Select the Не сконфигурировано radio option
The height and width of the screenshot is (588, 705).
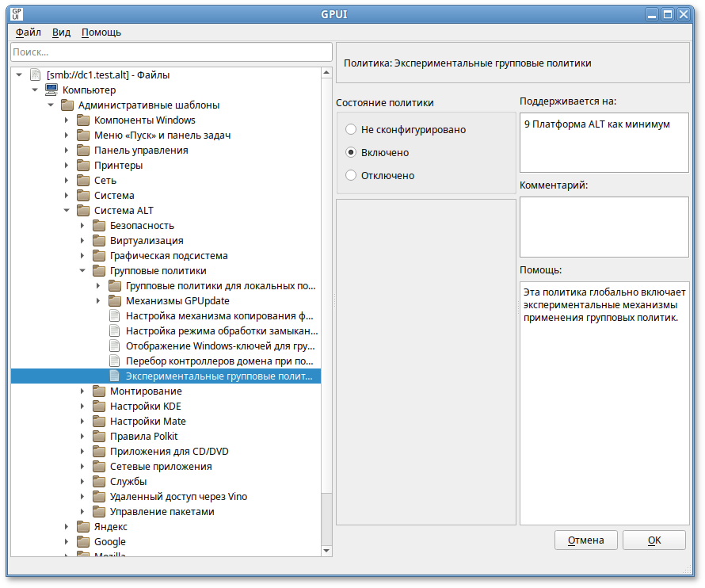(x=351, y=129)
